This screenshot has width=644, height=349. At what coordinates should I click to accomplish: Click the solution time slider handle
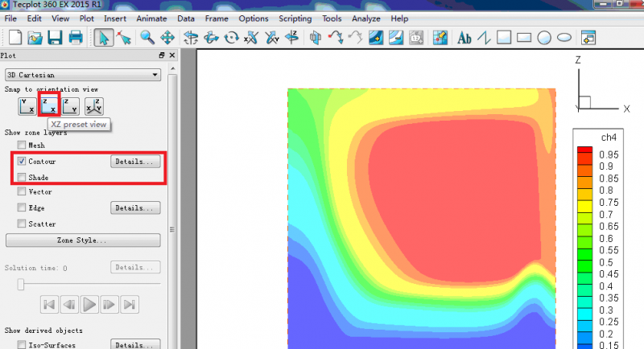coord(21,284)
